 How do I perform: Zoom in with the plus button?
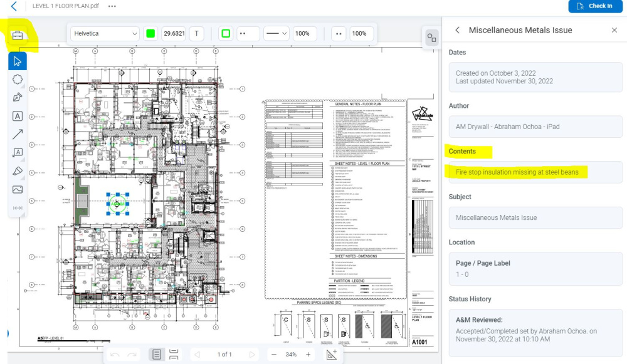[x=308, y=355]
